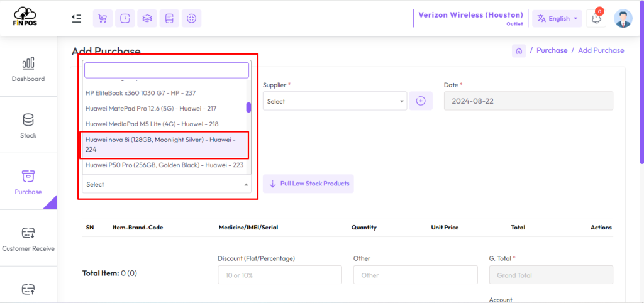
Task: Click the Actions column header
Action: coord(601,228)
